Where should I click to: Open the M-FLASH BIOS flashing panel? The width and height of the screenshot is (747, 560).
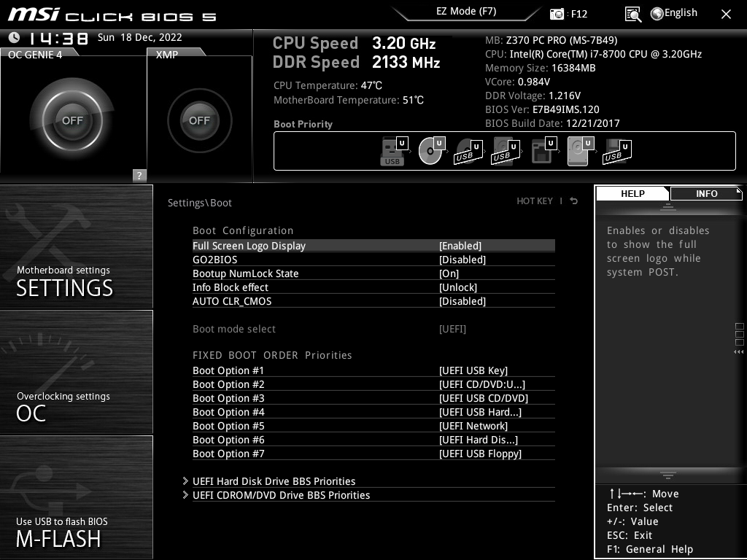(x=76, y=497)
